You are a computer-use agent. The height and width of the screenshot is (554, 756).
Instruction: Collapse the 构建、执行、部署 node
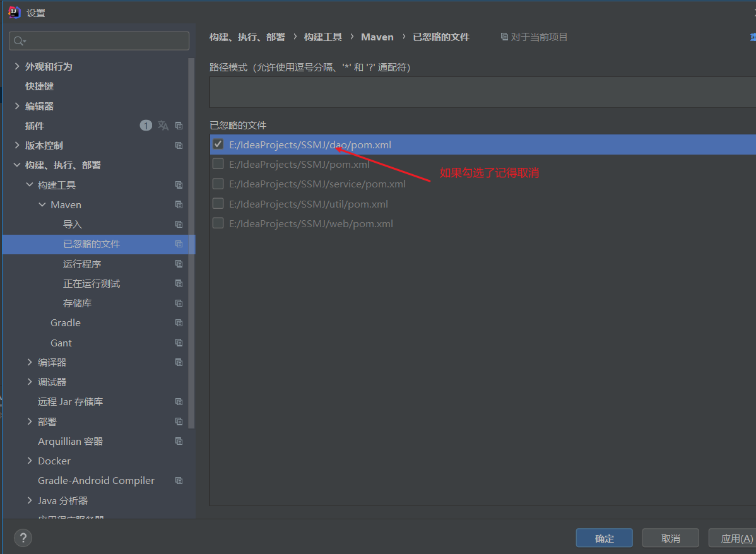point(17,165)
